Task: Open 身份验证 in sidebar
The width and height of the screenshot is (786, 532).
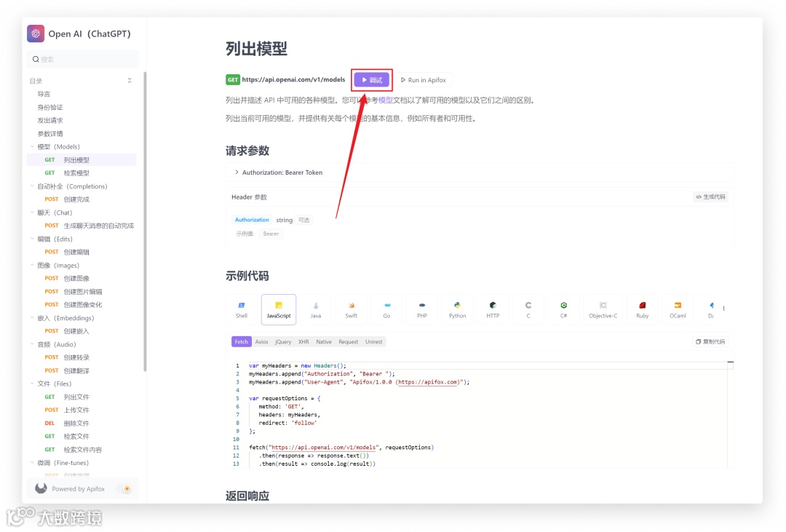Action: (x=50, y=107)
